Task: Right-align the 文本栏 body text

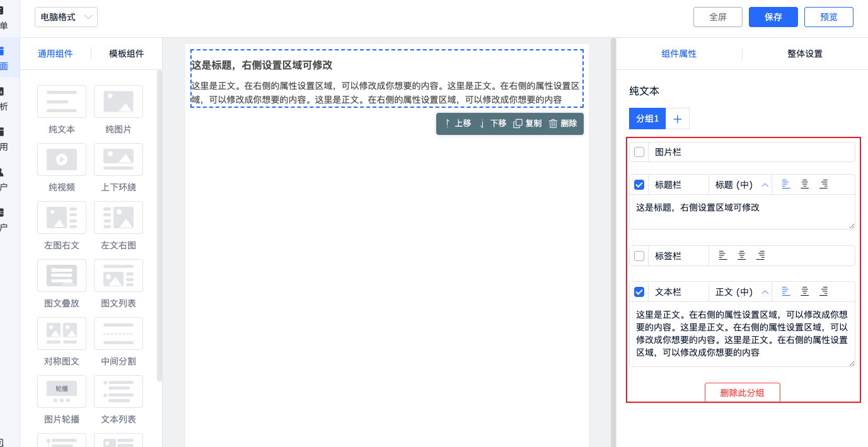Action: tap(824, 292)
